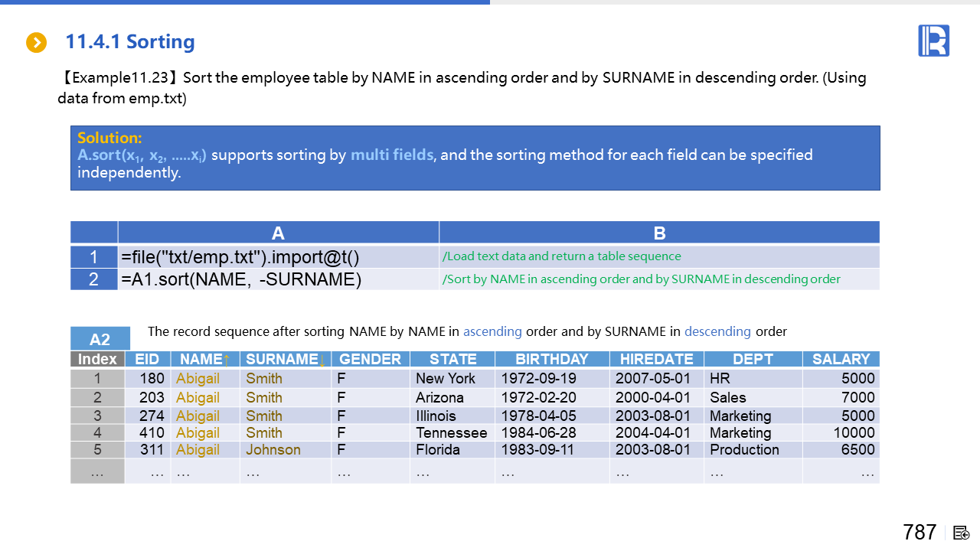Screen dimensions: 980x551
Task: Select the A2 result tab label
Action: click(x=100, y=339)
